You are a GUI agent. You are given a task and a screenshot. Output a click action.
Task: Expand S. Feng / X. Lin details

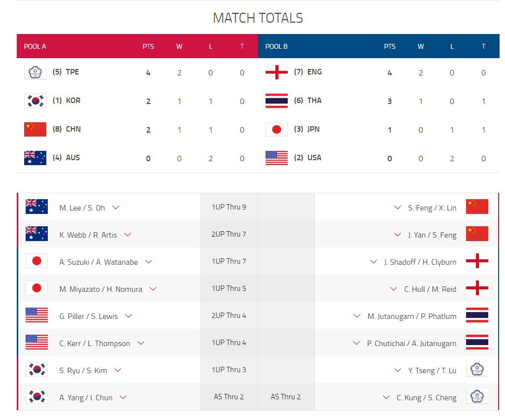(x=398, y=208)
